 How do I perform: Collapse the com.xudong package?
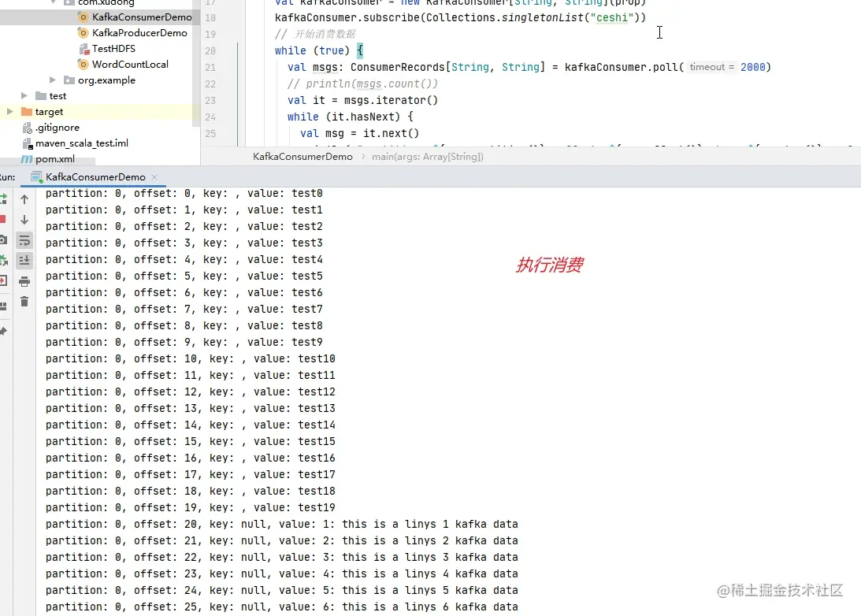[x=53, y=2]
